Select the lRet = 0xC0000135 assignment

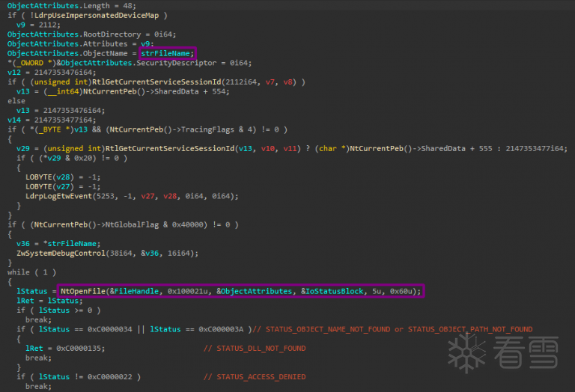pyautogui.click(x=65, y=349)
